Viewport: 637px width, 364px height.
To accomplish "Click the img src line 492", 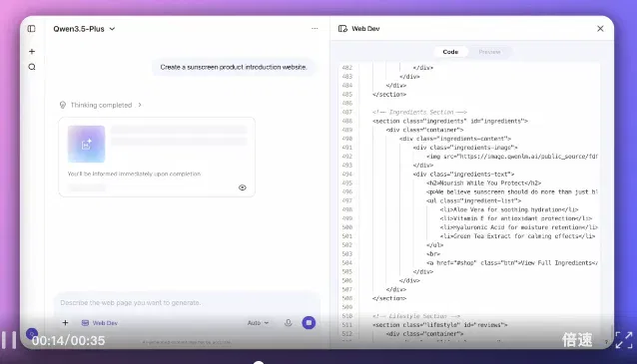I will [x=512, y=157].
